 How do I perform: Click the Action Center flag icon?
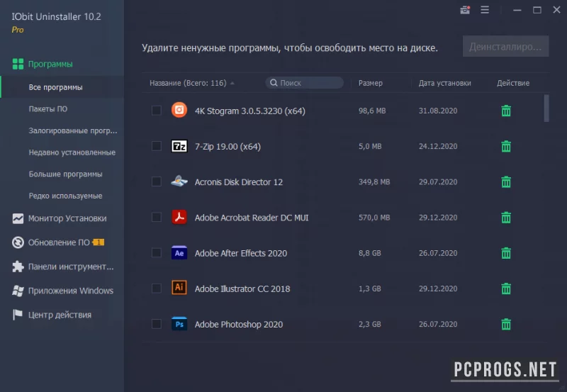17,315
